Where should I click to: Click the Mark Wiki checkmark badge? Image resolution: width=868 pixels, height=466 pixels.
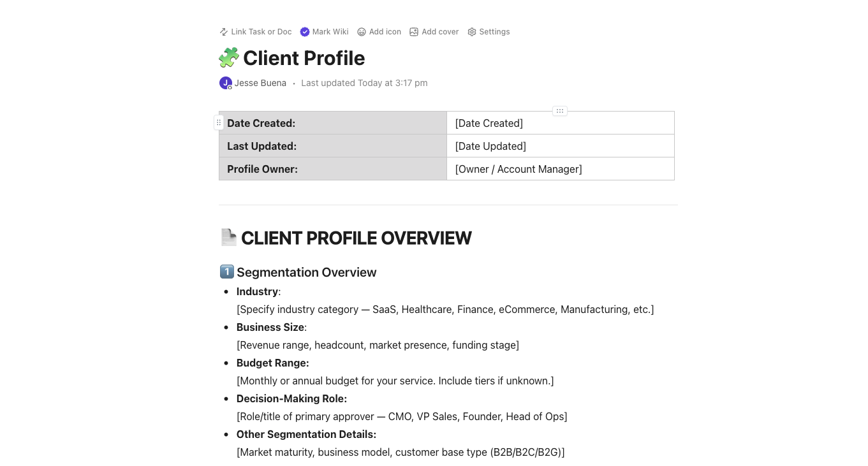305,32
